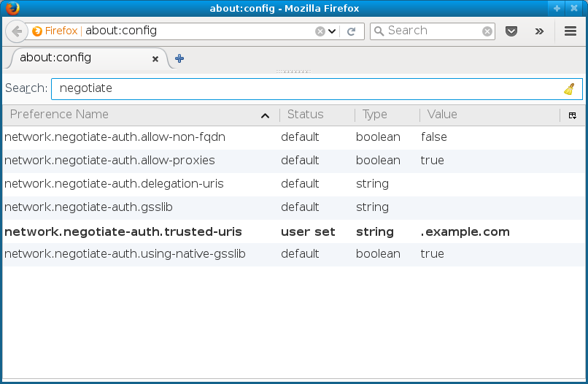Screen dimensions: 588x384
Task: Close the about:config tab
Action: click(155, 59)
